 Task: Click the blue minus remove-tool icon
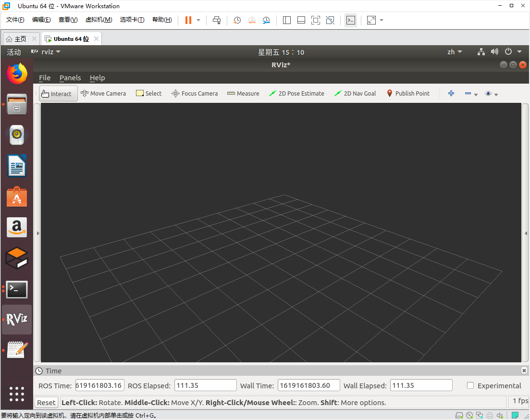(x=468, y=93)
